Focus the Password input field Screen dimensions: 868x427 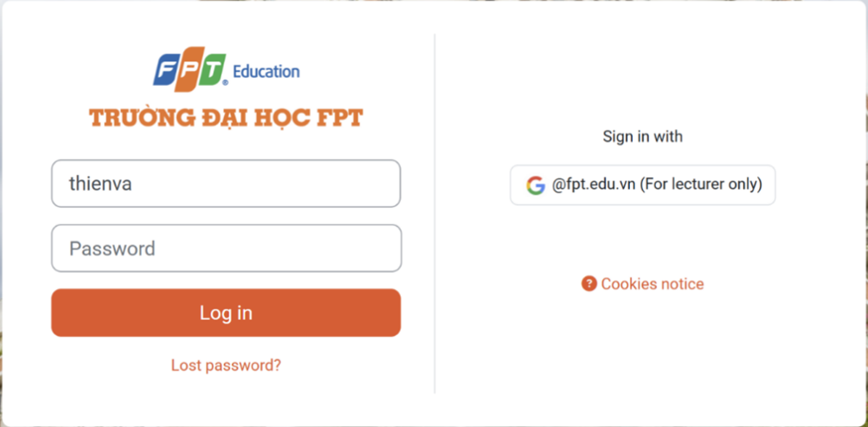[226, 249]
